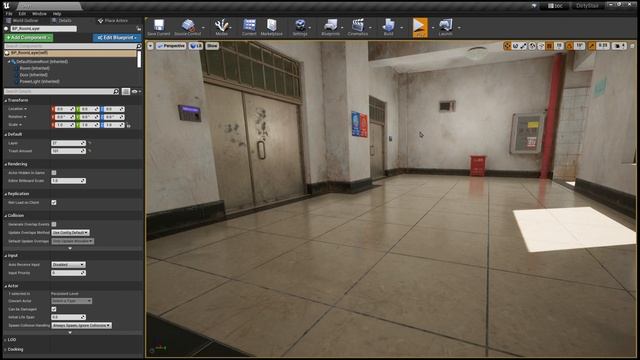Viewport: 640px width, 360px height.
Task: Open the Settings toolbar icon
Action: 300,25
